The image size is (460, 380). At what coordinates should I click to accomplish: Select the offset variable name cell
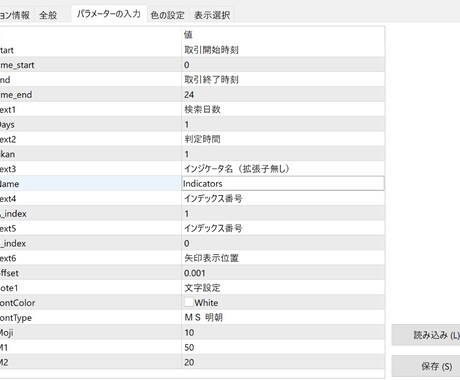click(90, 273)
